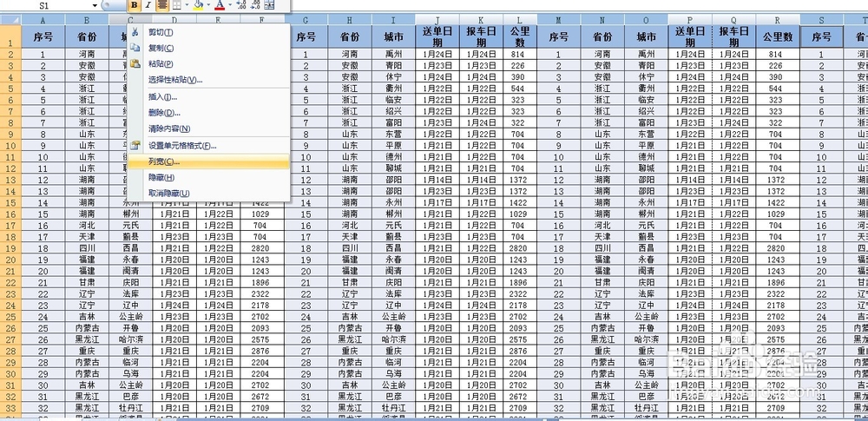868x421 pixels.
Task: Click cell 禹州 in column O row 2
Action: [646, 55]
